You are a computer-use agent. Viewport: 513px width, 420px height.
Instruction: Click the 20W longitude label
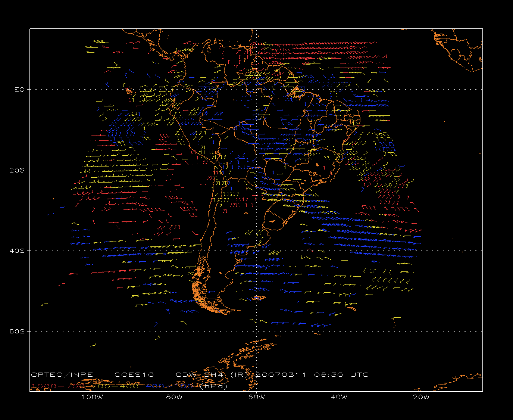pos(421,397)
